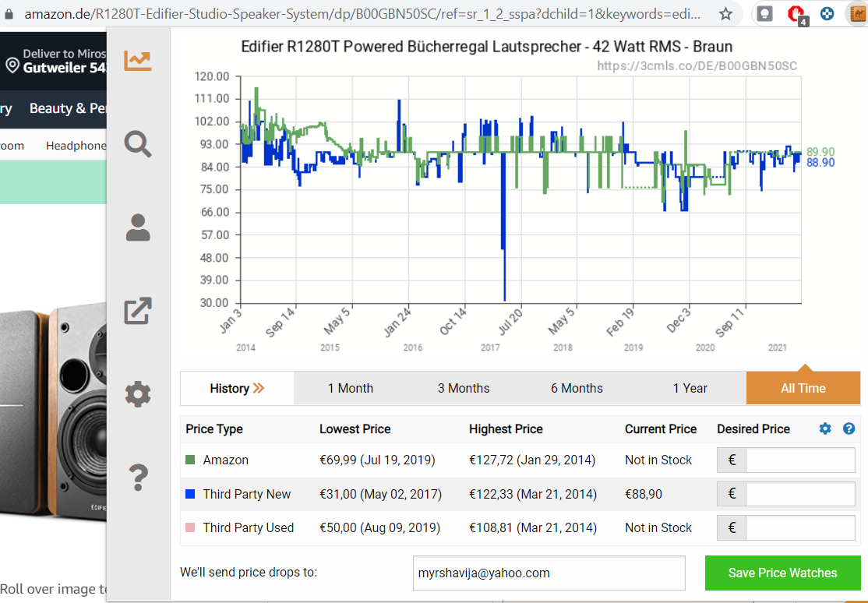Click the Third Party New blue swatch
868x603 pixels.
tap(190, 494)
